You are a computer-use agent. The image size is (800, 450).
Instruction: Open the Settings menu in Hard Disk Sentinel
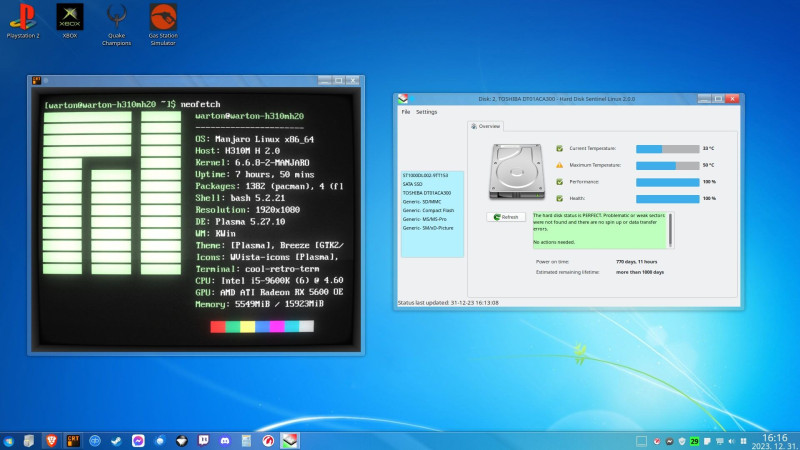[x=426, y=112]
